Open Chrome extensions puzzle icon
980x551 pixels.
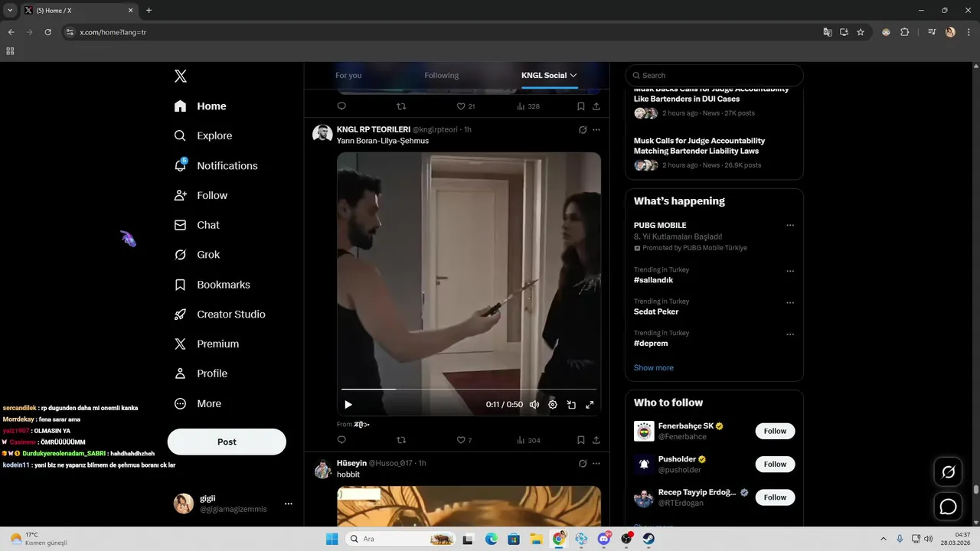pyautogui.click(x=904, y=32)
